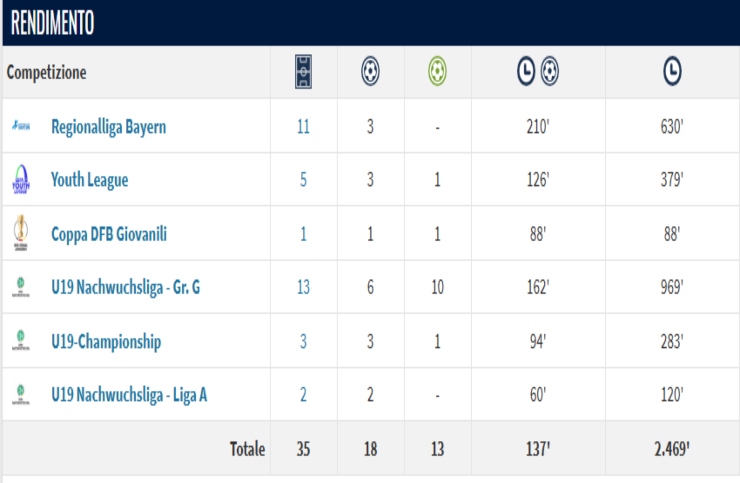Image resolution: width=740 pixels, height=483 pixels.
Task: Click the goals scored ball icon
Action: [x=371, y=72]
